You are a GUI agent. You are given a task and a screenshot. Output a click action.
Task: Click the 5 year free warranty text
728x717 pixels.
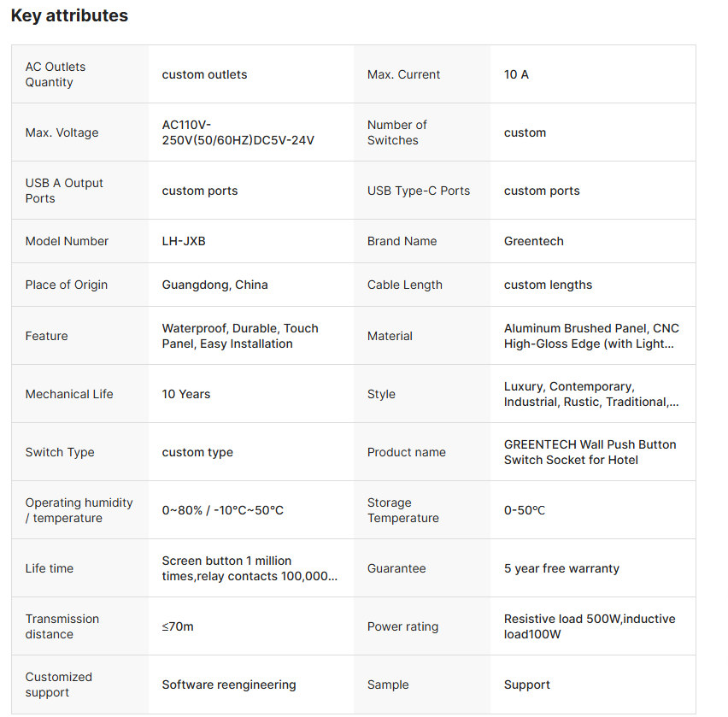pyautogui.click(x=561, y=568)
